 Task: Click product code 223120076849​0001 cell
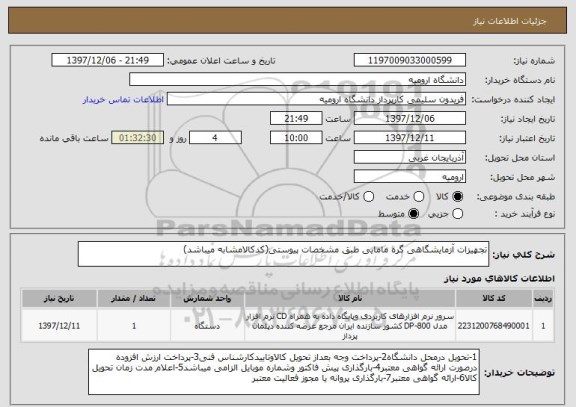[x=494, y=326]
